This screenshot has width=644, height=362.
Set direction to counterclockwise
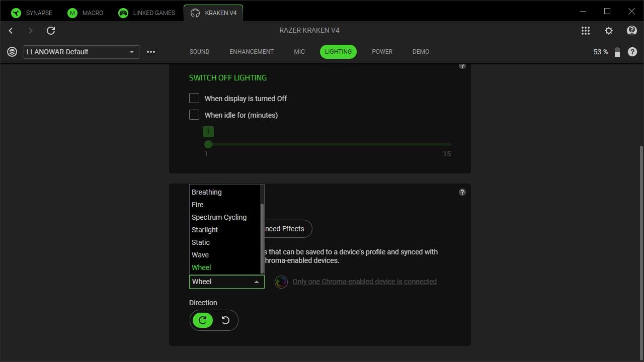coord(225,320)
